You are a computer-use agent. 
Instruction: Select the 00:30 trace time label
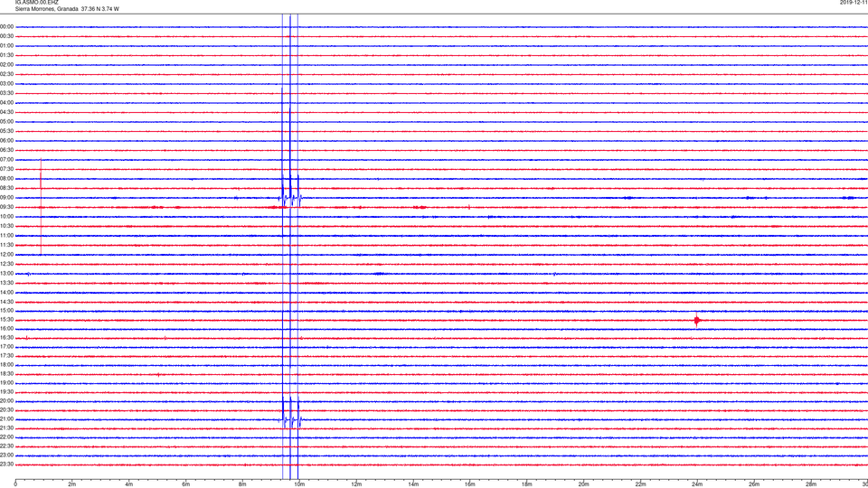[6, 36]
